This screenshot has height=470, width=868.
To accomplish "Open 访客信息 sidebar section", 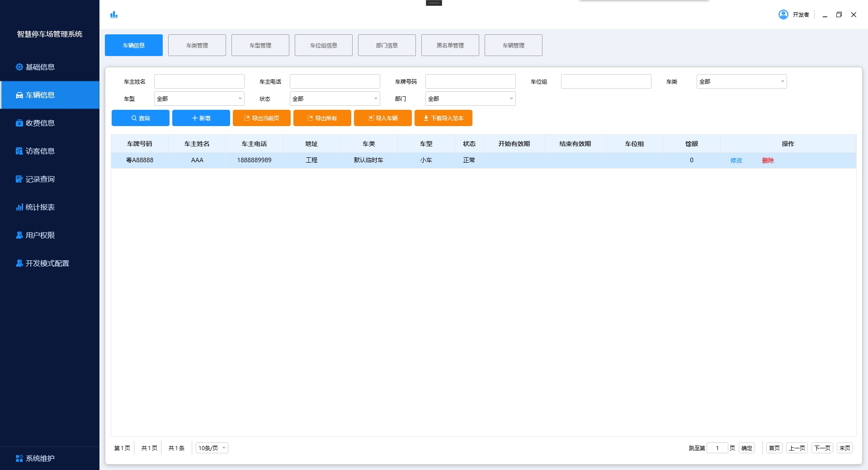I will (x=40, y=151).
